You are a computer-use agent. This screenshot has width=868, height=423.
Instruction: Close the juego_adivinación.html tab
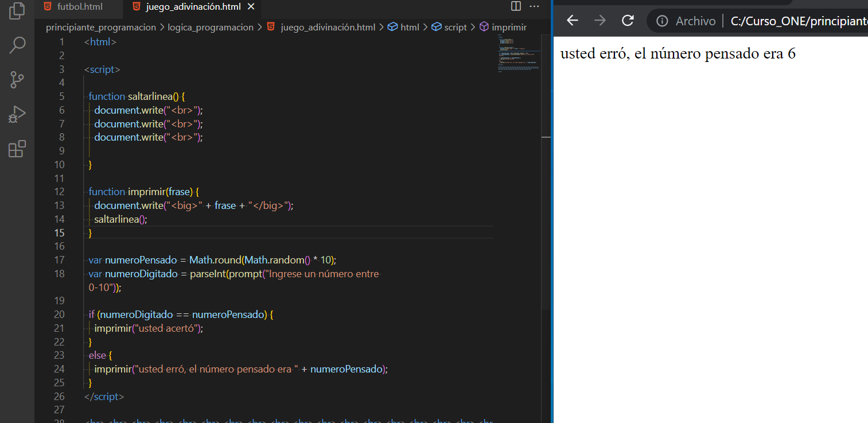pyautogui.click(x=250, y=7)
